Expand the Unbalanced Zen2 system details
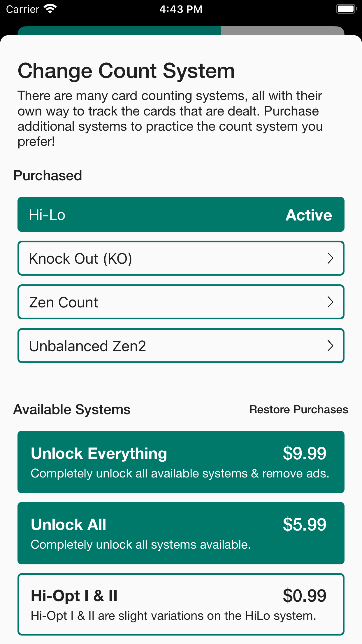 click(x=181, y=346)
